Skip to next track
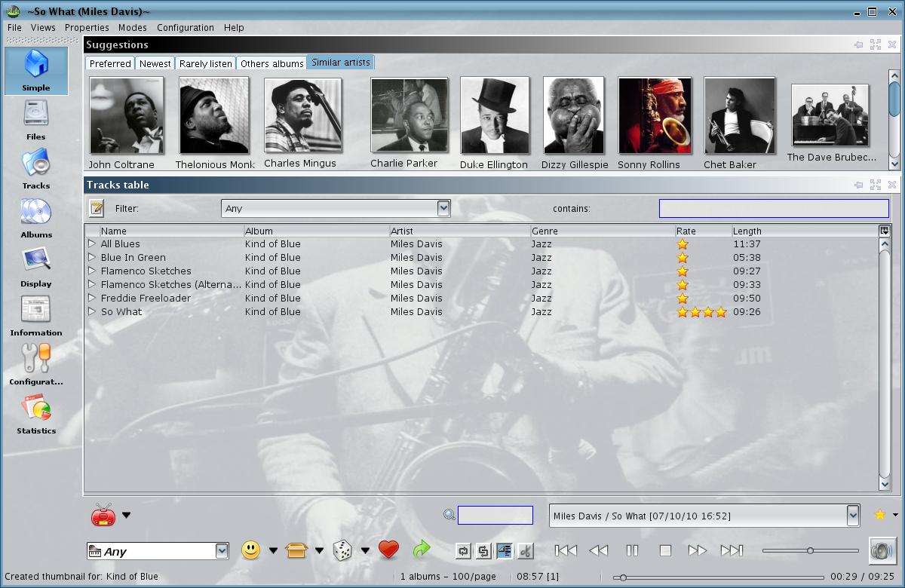Viewport: 905px width, 588px height. click(x=732, y=550)
